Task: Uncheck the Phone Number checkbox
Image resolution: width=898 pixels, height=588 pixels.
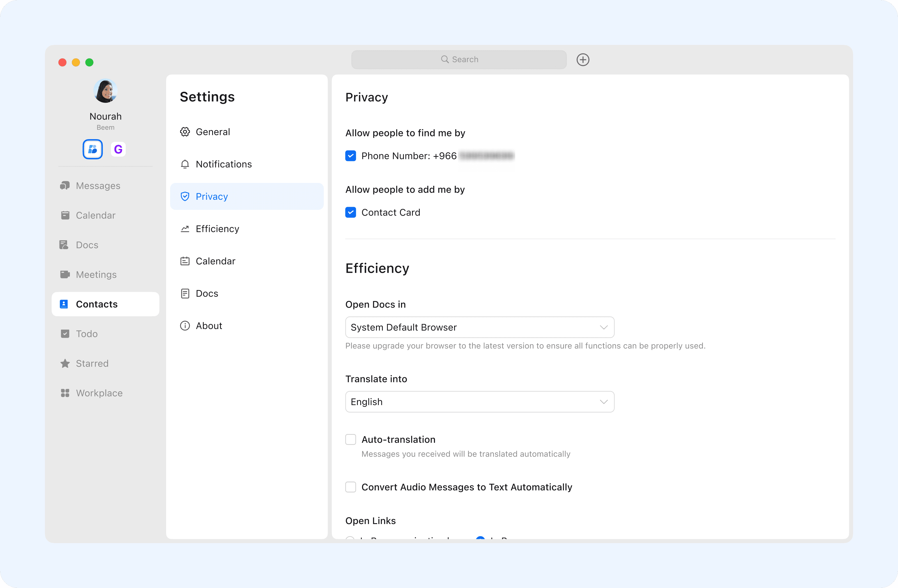Action: pos(351,156)
